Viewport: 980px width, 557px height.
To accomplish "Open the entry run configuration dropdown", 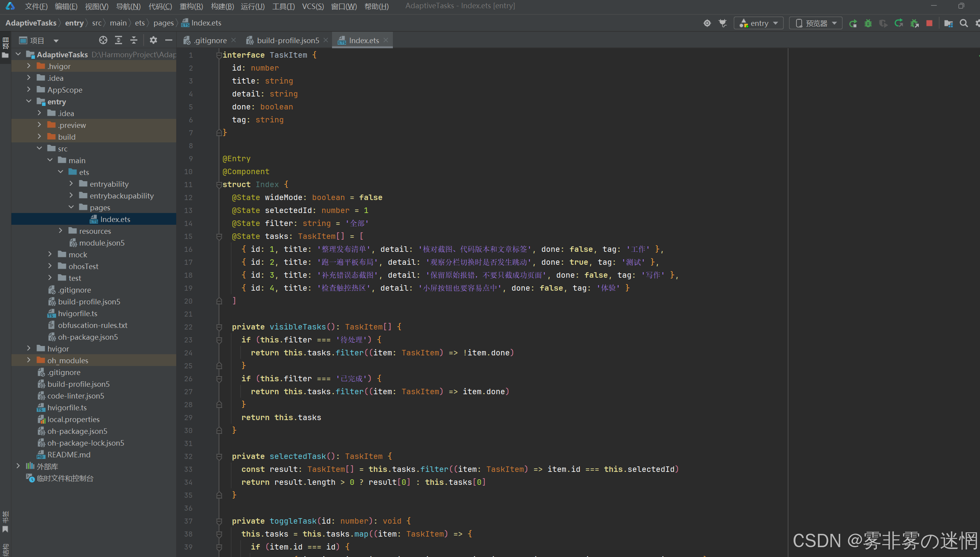I will click(759, 23).
